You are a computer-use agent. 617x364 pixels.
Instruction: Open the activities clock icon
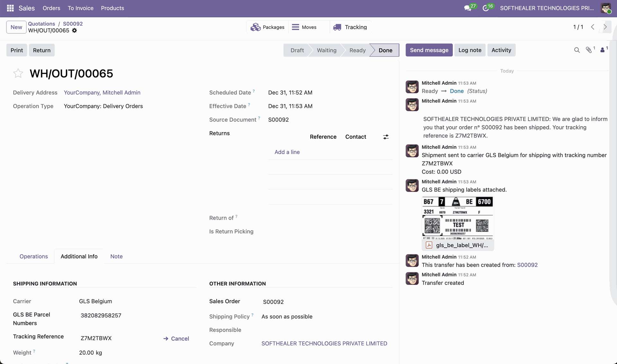486,8
